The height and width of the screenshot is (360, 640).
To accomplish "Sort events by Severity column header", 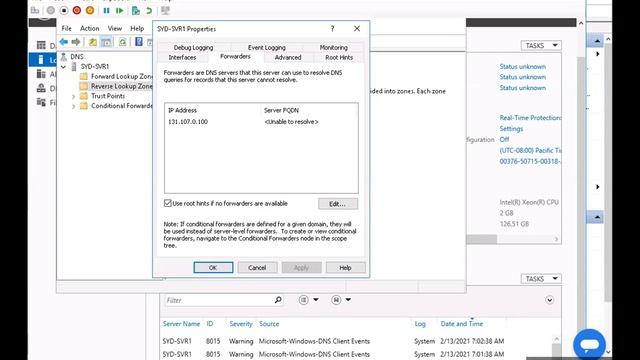I will tap(241, 324).
